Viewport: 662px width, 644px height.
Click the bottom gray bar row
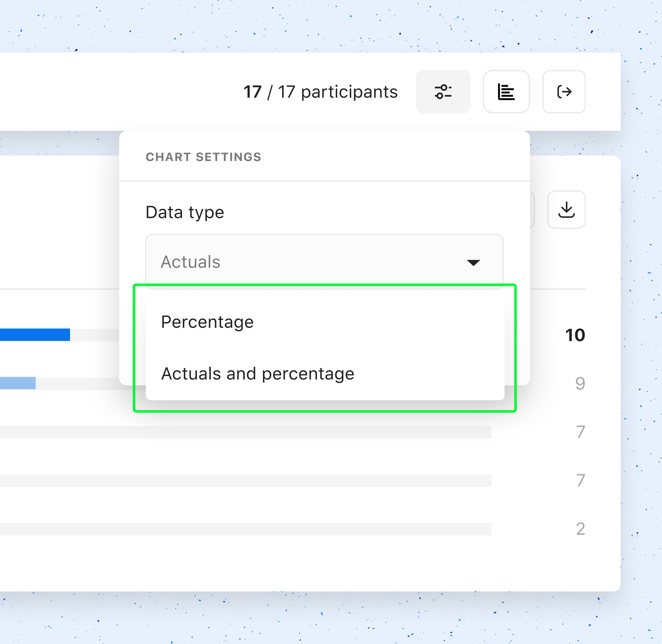point(246,529)
